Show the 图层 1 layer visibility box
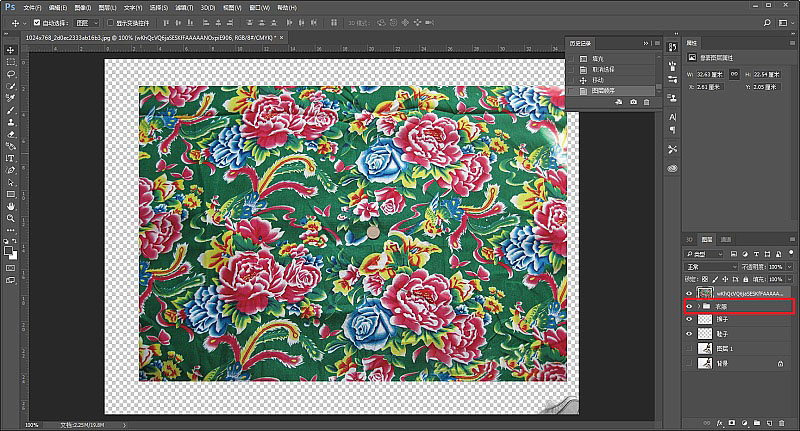This screenshot has width=800, height=431. tap(689, 349)
